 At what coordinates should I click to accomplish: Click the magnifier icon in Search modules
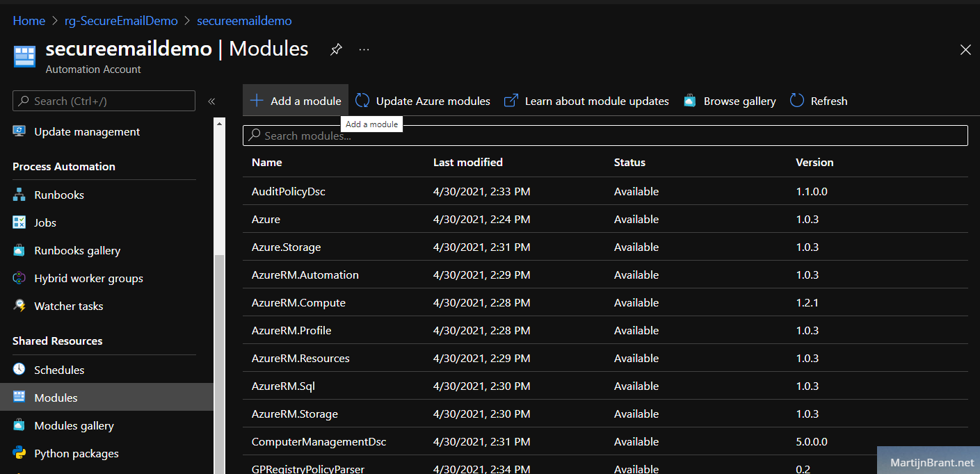click(255, 136)
